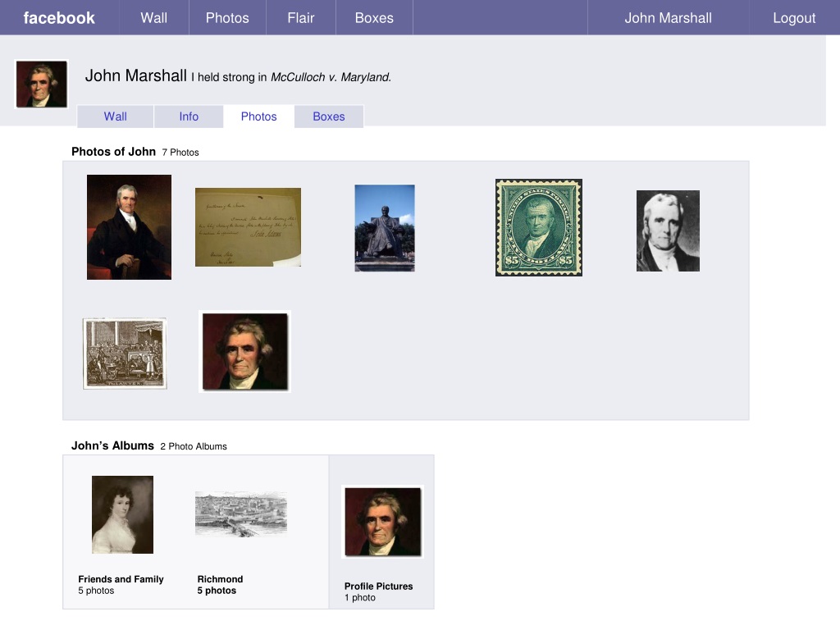Click the small profile picture beside the name
The height and width of the screenshot is (630, 840).
pyautogui.click(x=41, y=84)
